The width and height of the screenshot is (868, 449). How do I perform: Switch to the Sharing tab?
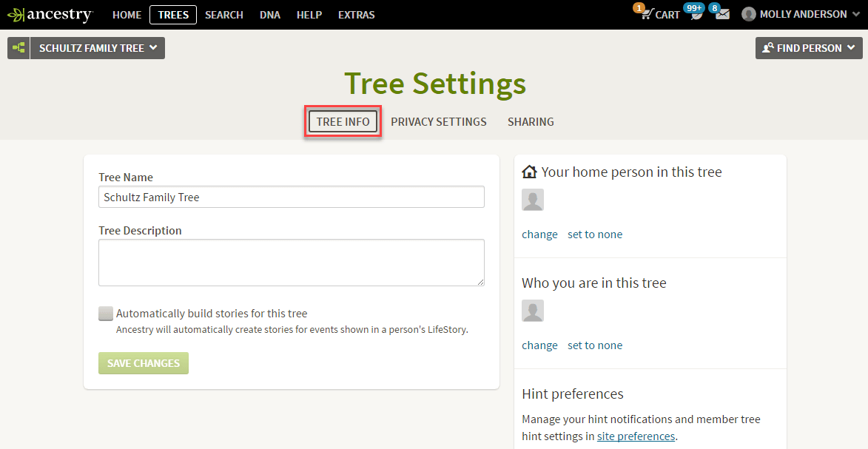click(531, 122)
